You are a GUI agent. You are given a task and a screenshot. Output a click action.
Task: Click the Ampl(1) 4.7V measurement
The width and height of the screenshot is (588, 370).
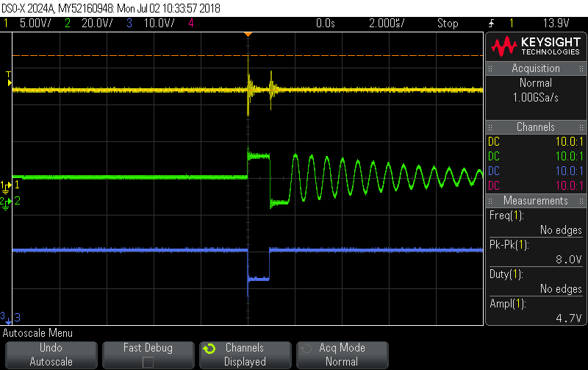(x=536, y=310)
